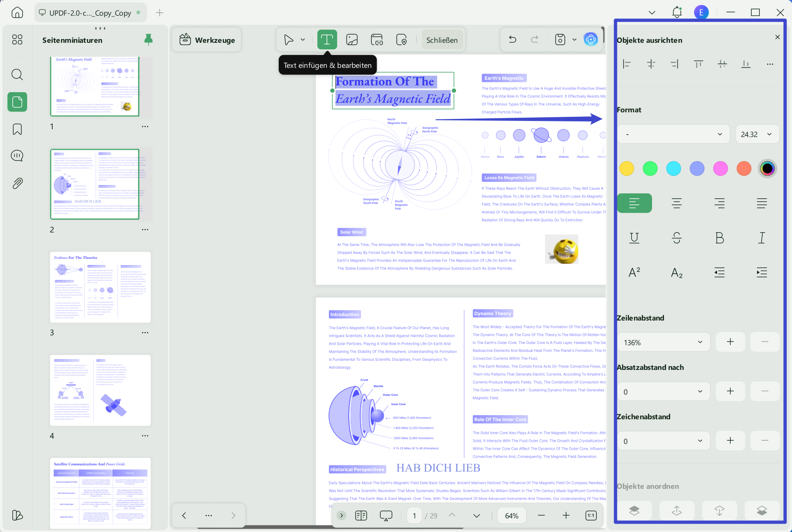The width and height of the screenshot is (792, 532).
Task: Toggle bold formatting
Action: (x=720, y=238)
